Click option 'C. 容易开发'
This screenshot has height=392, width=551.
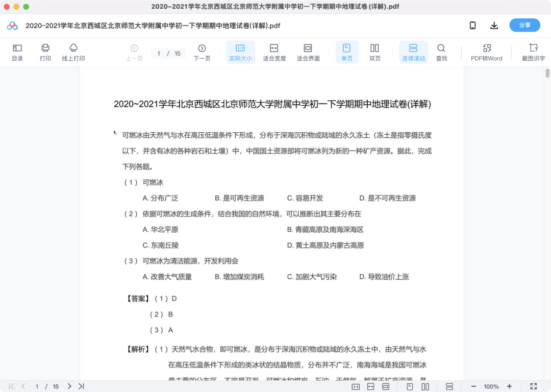pyautogui.click(x=305, y=198)
